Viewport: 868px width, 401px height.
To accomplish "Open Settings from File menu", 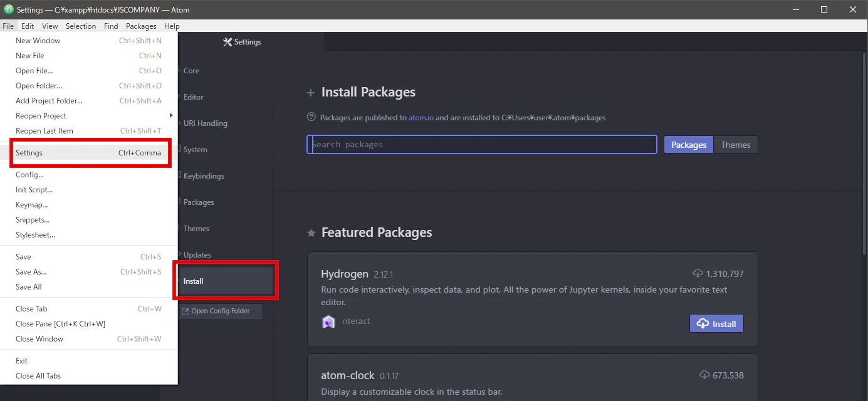I will pyautogui.click(x=89, y=153).
